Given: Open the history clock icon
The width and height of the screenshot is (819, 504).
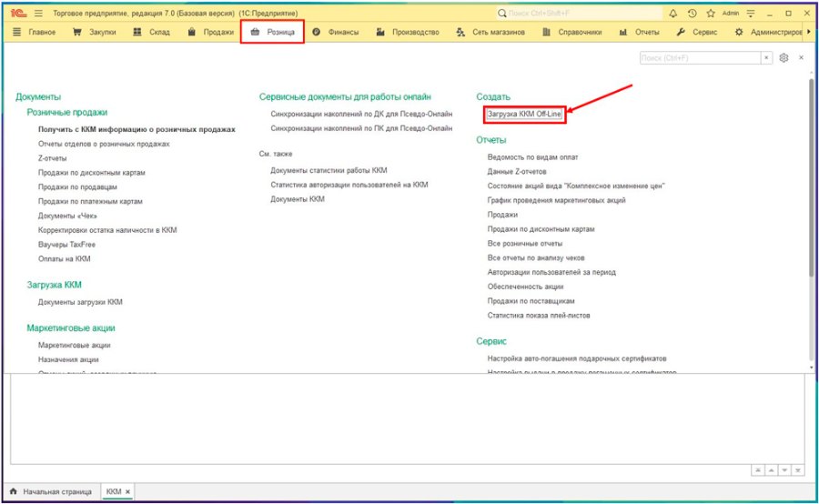Looking at the screenshot, I should pyautogui.click(x=693, y=13).
